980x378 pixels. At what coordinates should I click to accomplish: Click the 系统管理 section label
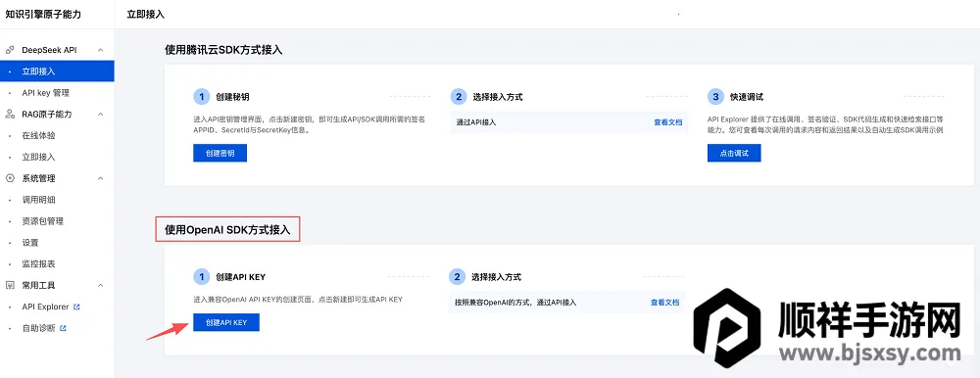[x=39, y=178]
